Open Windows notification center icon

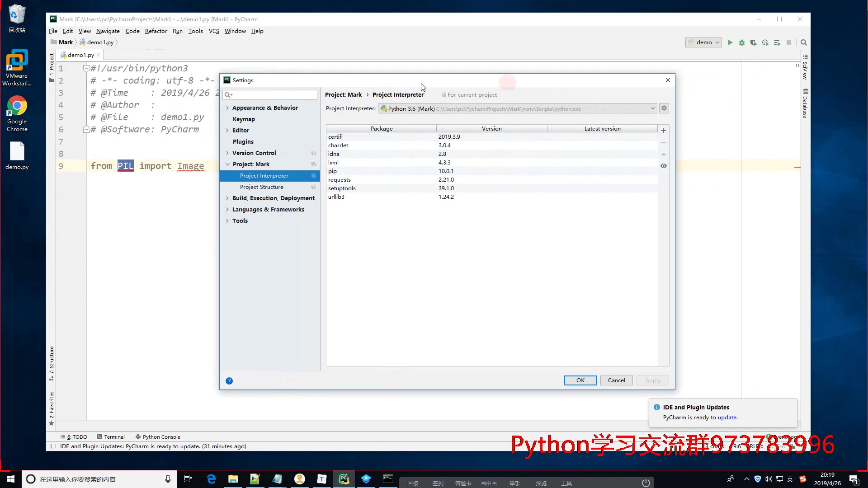coord(854,479)
